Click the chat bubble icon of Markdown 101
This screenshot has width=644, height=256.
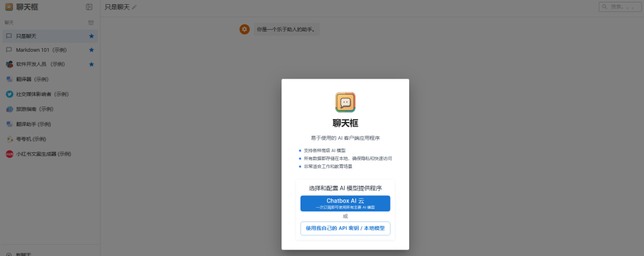tap(9, 49)
